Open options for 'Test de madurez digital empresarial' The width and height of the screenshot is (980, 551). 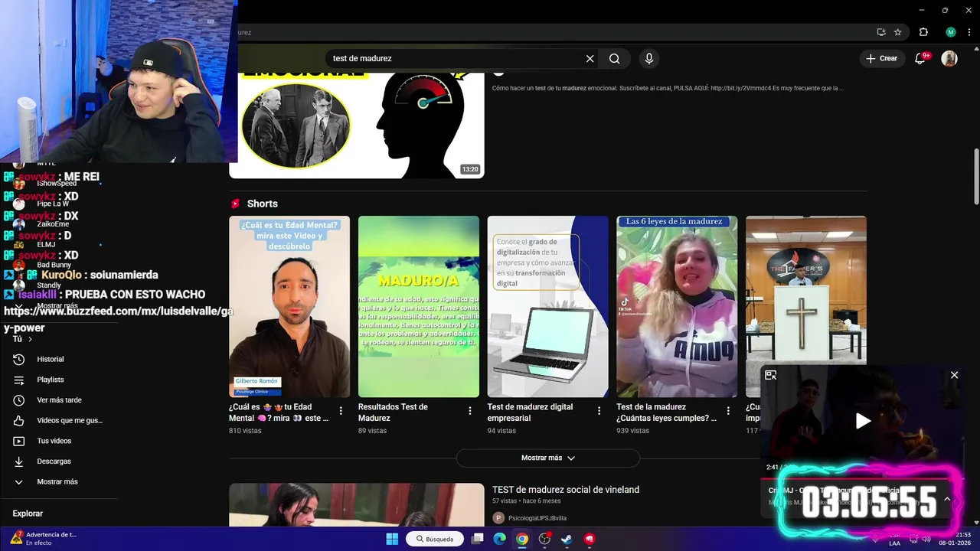(599, 411)
